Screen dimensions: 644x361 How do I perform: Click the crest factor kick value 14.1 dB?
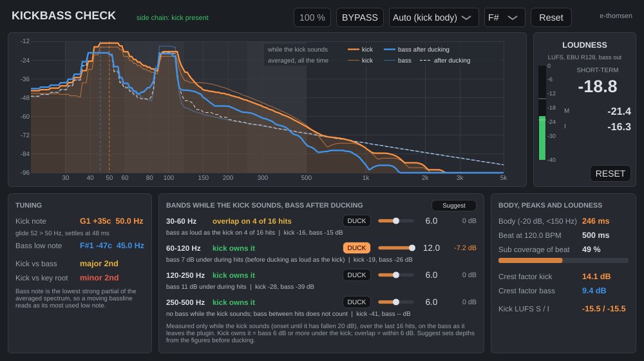coord(596,277)
